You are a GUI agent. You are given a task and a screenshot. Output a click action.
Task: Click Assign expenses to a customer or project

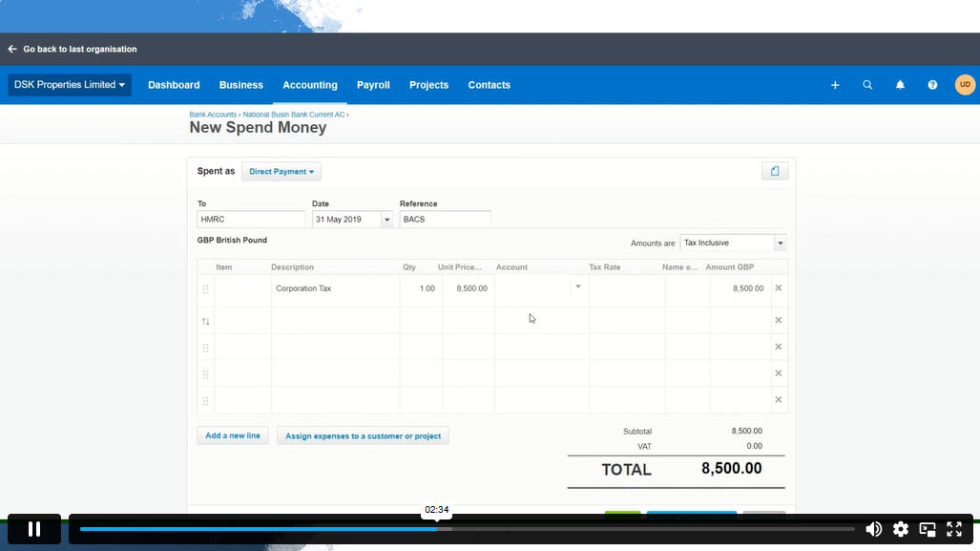pos(363,435)
